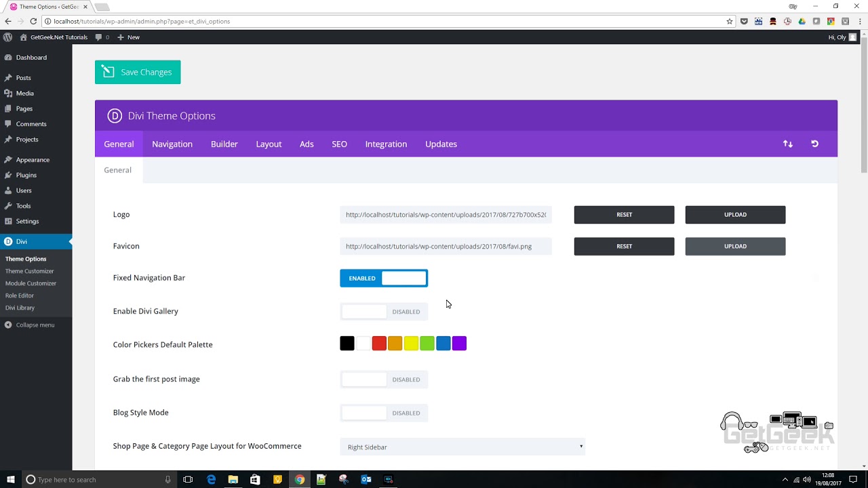Viewport: 868px width, 488px height.
Task: Click the Save Changes button
Action: 138,72
